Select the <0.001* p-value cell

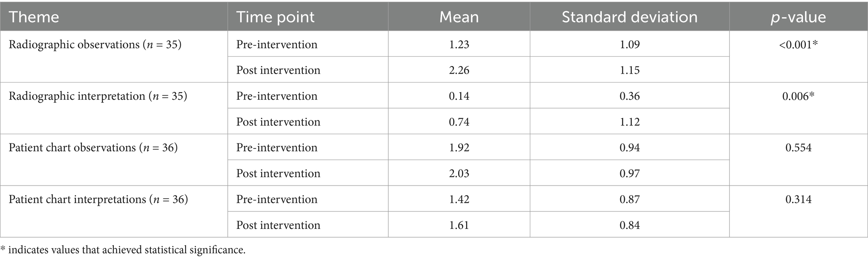click(798, 57)
